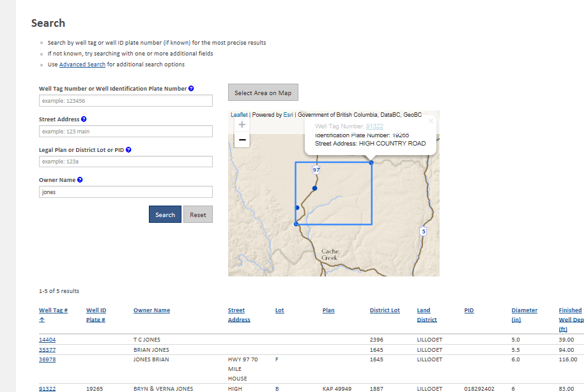
Task: Open well record 36978 for JONES BRIAN
Action: (x=47, y=359)
